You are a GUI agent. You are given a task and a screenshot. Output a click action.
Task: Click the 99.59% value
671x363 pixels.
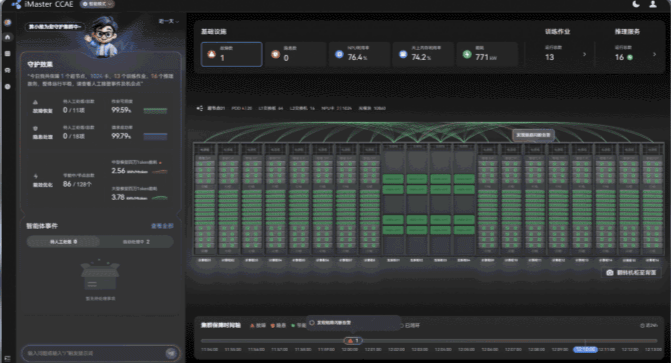(121, 110)
